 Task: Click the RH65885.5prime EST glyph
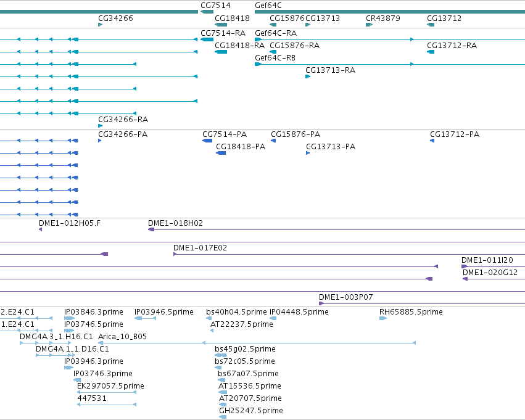[383, 318]
